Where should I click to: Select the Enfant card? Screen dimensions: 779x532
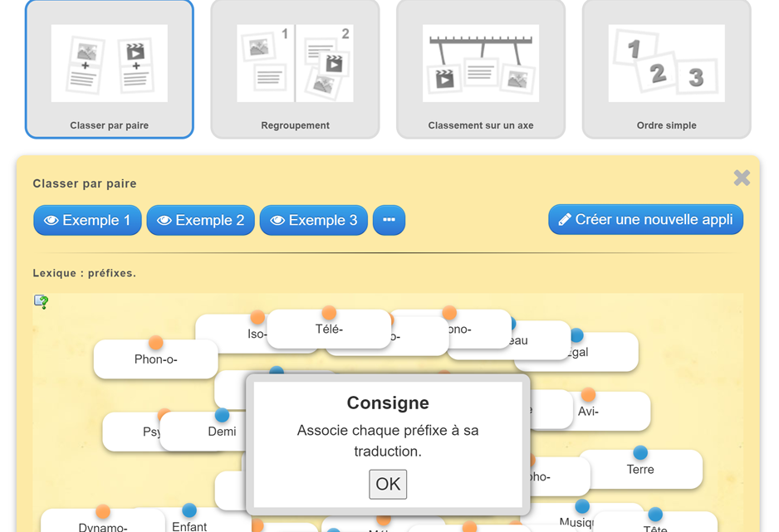click(189, 521)
